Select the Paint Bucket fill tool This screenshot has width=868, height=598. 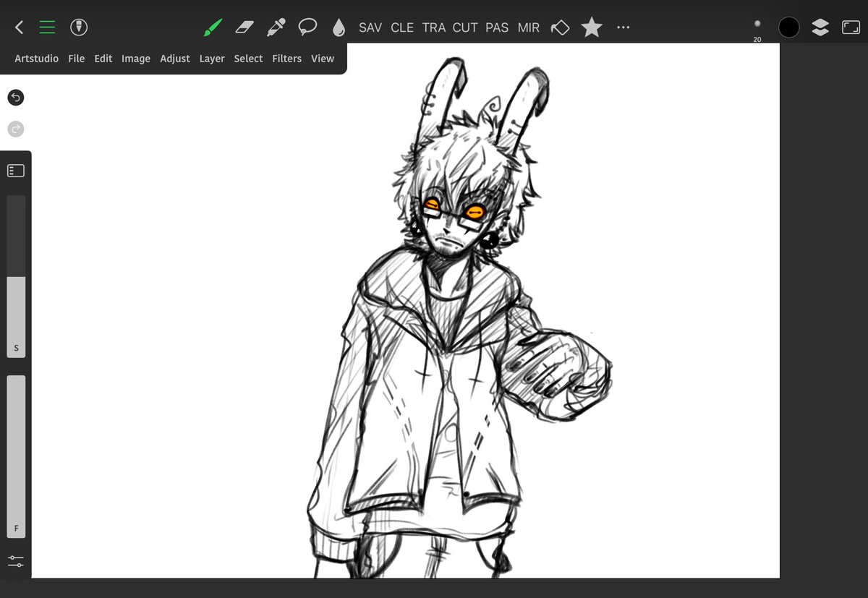pos(561,27)
